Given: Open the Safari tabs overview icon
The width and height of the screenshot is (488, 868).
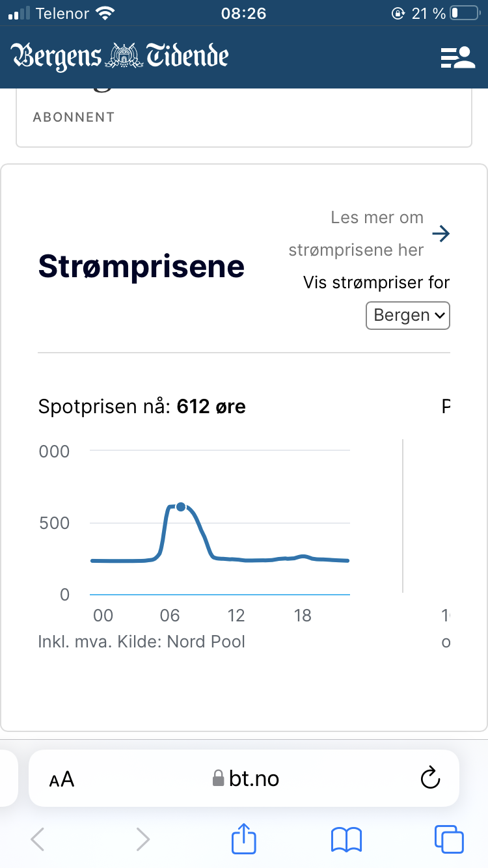Looking at the screenshot, I should [x=449, y=839].
